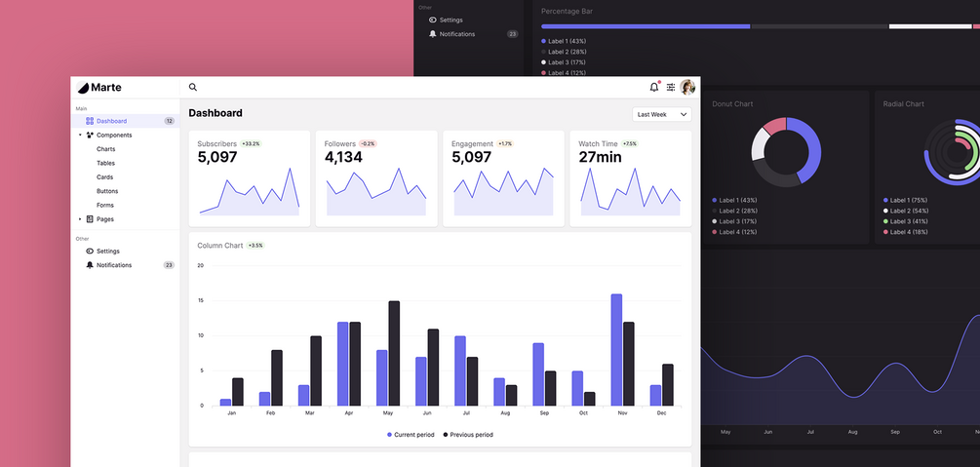Open the user avatar menu

pos(687,88)
